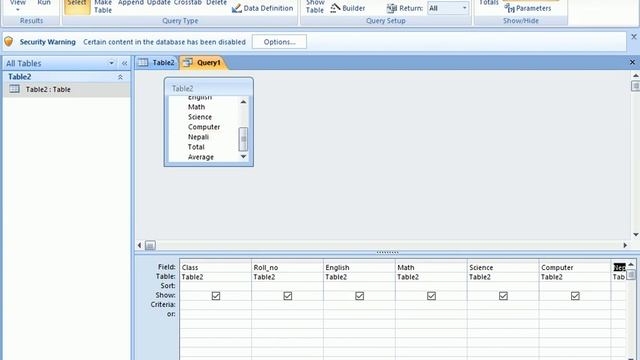The width and height of the screenshot is (640, 360).
Task: Click the Field cell containing Roll_no
Action: (287, 267)
